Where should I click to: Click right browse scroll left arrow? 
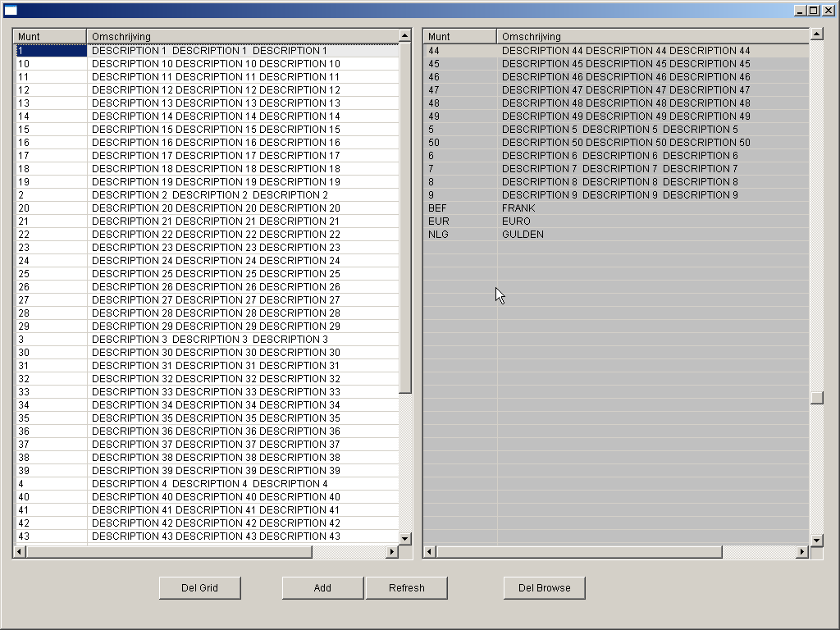[430, 551]
